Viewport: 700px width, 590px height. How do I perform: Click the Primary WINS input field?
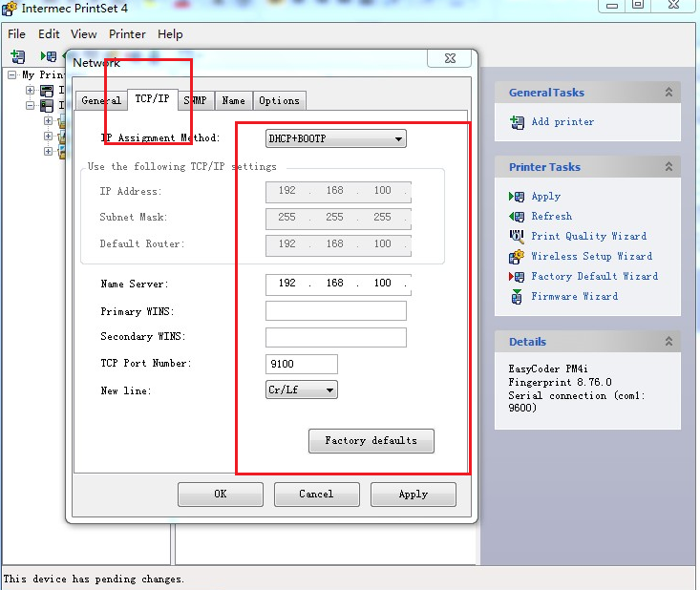[336, 310]
